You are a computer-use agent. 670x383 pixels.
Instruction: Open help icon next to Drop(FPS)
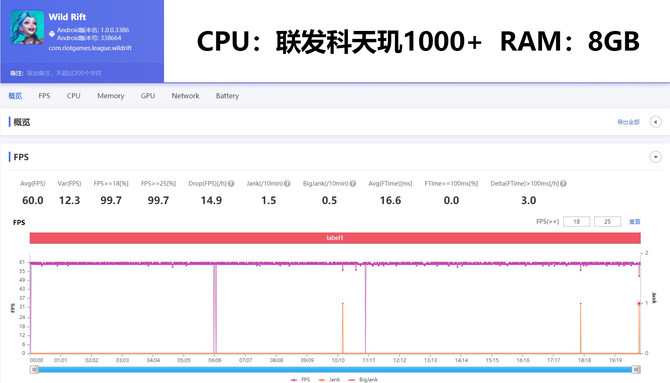coord(231,183)
